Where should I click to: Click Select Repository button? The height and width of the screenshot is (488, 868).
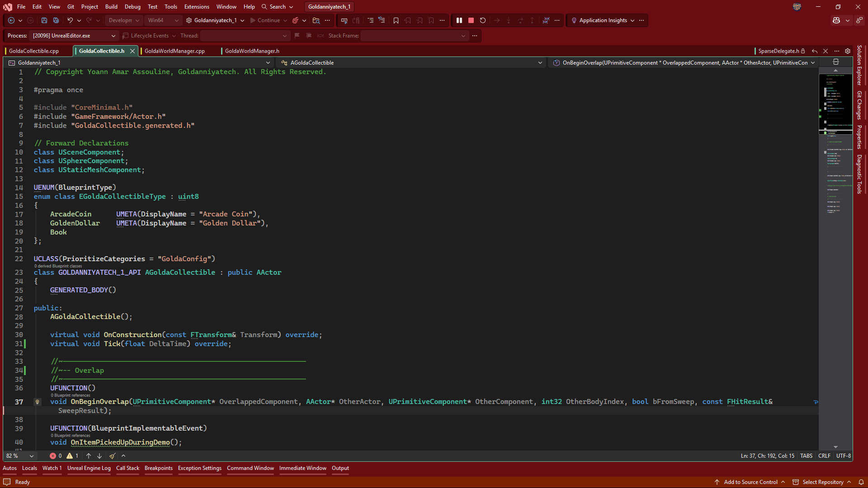(x=822, y=482)
